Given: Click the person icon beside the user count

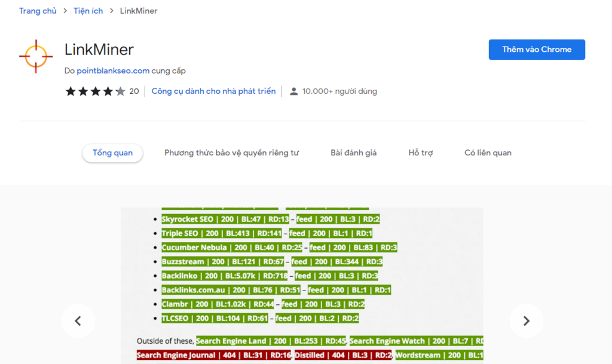Looking at the screenshot, I should pyautogui.click(x=293, y=91).
